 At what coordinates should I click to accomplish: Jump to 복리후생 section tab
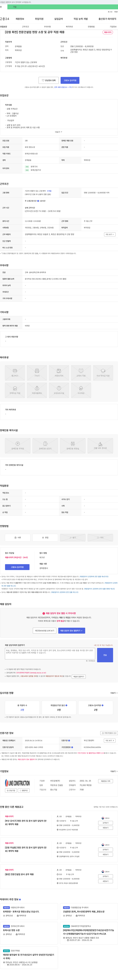[69, 27]
